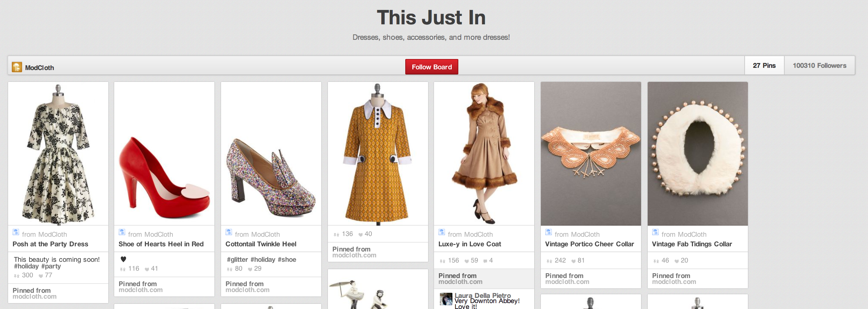Screen dimensions: 868x309
Task: Click like heart icon showing 41 likes
Action: pos(147,269)
